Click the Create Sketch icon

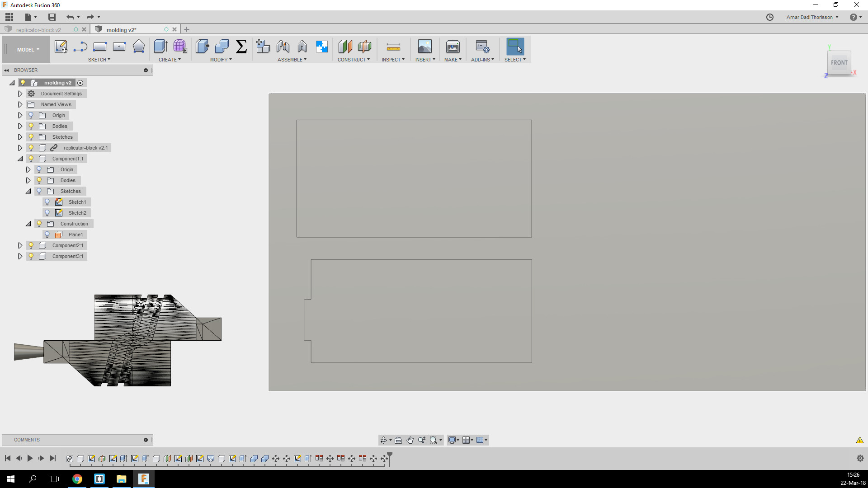(61, 47)
